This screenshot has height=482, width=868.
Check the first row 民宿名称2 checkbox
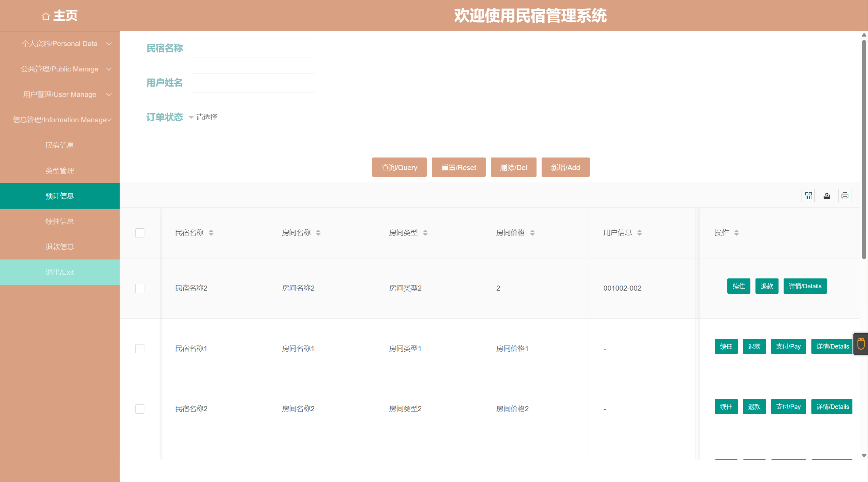coord(140,288)
